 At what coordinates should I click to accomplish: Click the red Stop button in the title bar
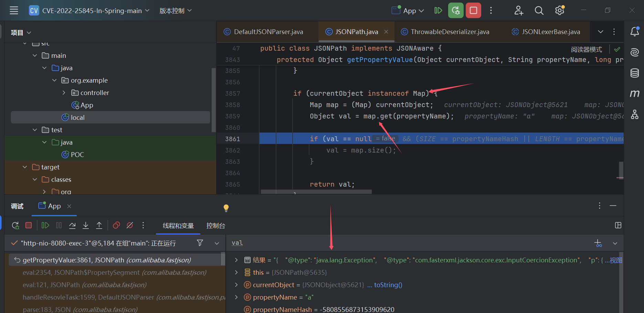point(473,10)
